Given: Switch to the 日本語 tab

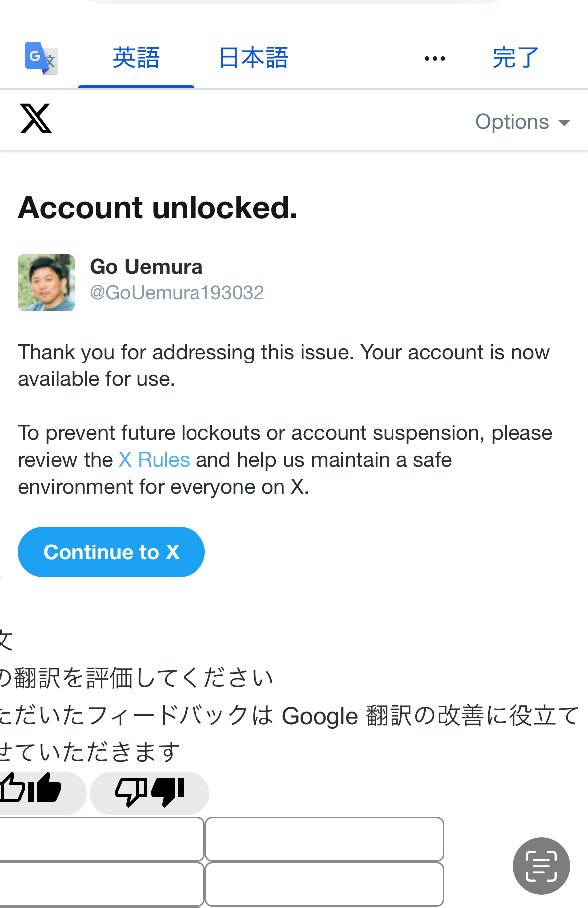Looking at the screenshot, I should [x=253, y=58].
